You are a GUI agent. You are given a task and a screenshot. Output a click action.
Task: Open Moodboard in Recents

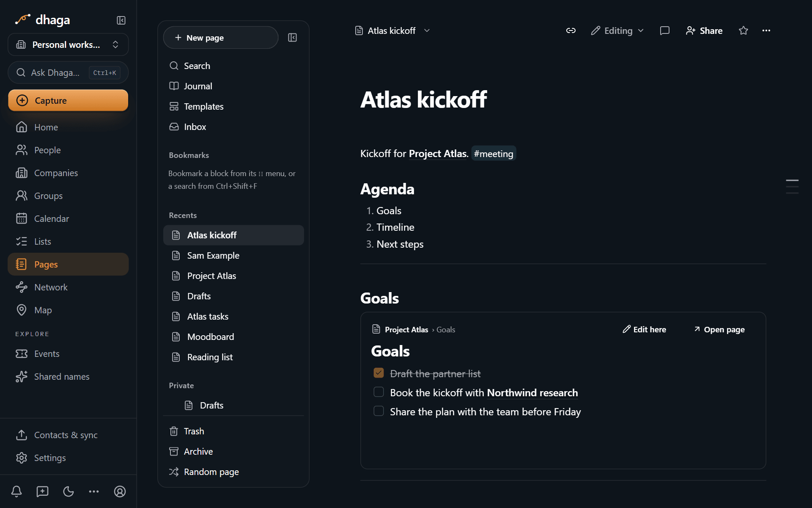(233, 337)
